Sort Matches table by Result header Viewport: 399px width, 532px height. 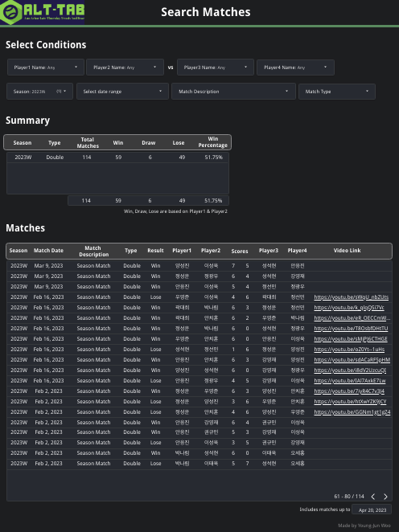pyautogui.click(x=155, y=251)
